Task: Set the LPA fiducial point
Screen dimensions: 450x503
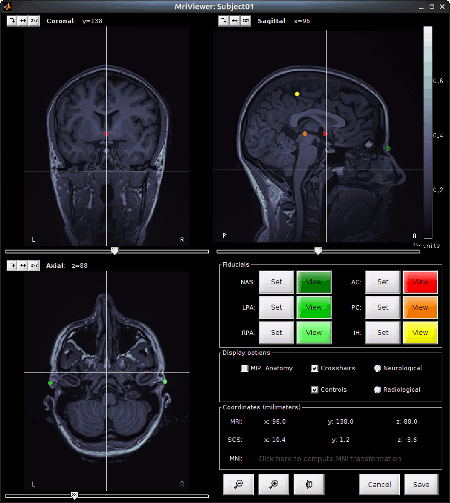Action: coord(276,307)
